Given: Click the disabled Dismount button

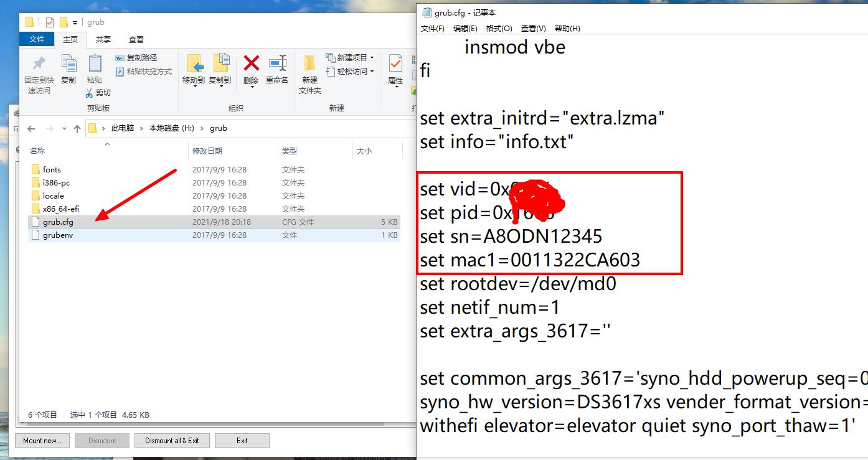Looking at the screenshot, I should [x=102, y=441].
